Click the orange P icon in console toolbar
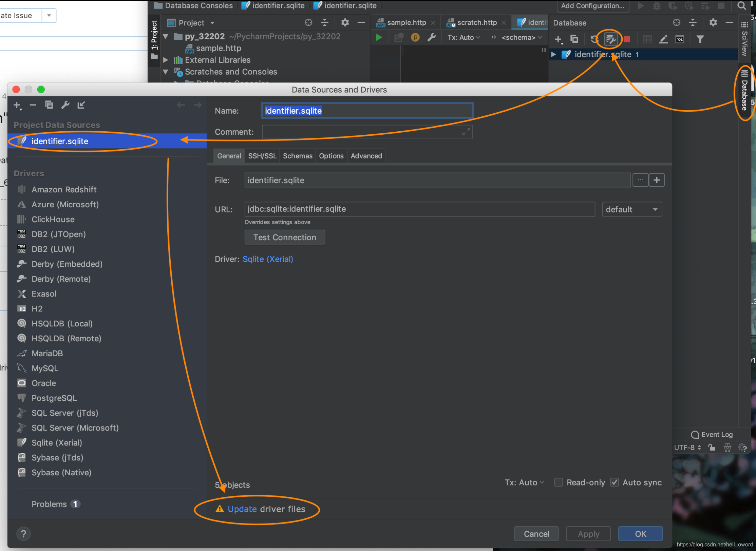Image resolution: width=756 pixels, height=551 pixels. pyautogui.click(x=415, y=37)
